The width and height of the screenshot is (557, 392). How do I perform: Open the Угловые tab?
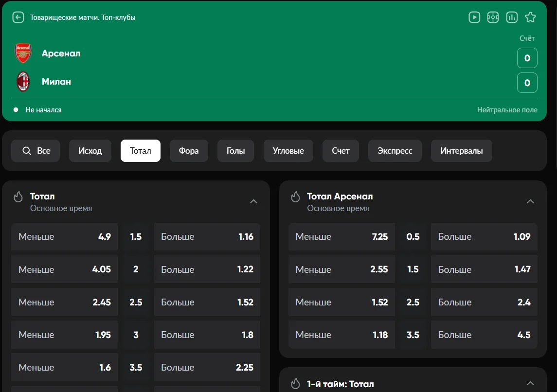point(288,151)
